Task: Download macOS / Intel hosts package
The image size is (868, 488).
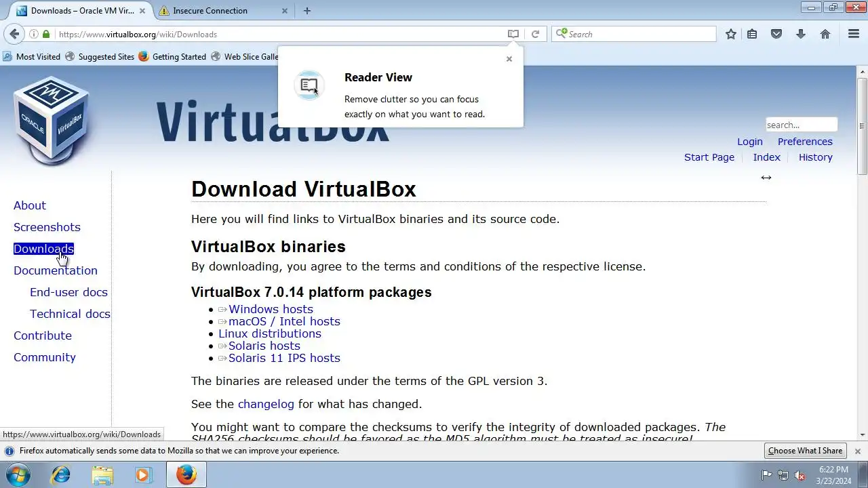Action: coord(284,321)
